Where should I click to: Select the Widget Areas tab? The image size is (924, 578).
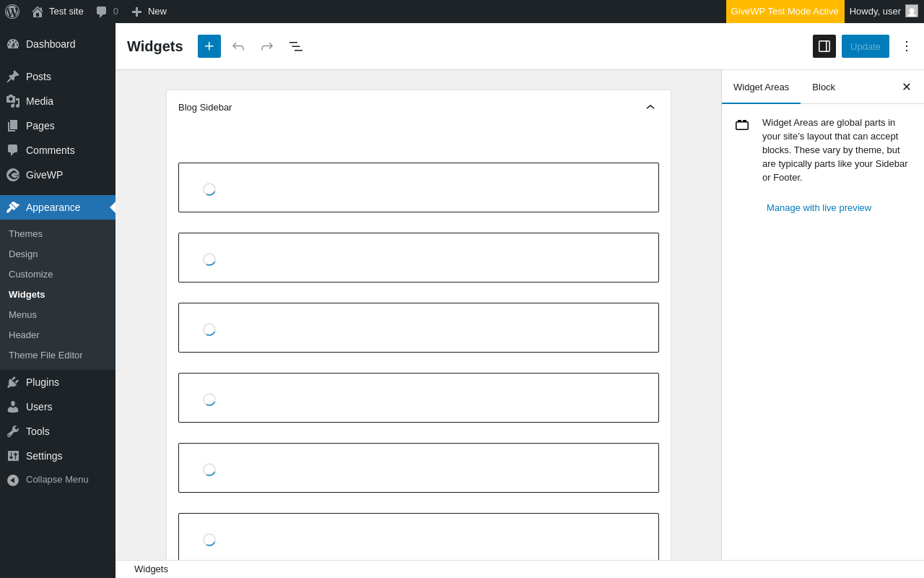point(761,87)
